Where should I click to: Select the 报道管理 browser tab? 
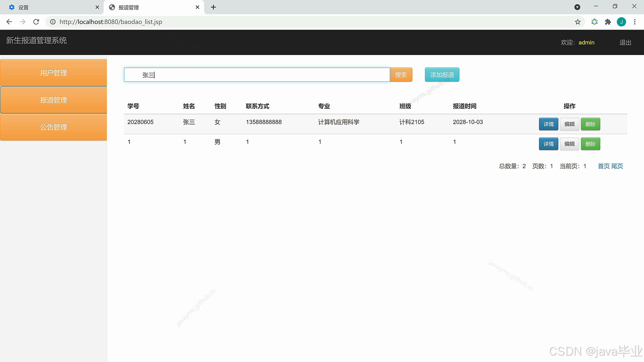click(154, 7)
